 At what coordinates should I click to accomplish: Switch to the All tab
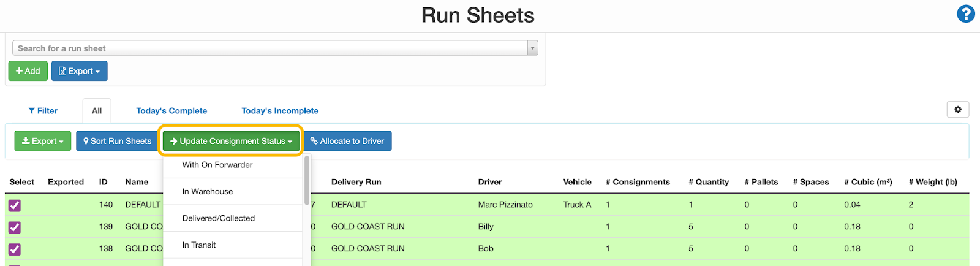click(97, 111)
